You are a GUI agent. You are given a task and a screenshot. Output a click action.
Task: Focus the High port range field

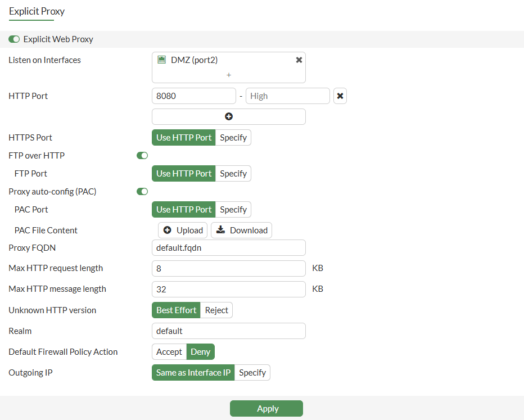[x=288, y=96]
